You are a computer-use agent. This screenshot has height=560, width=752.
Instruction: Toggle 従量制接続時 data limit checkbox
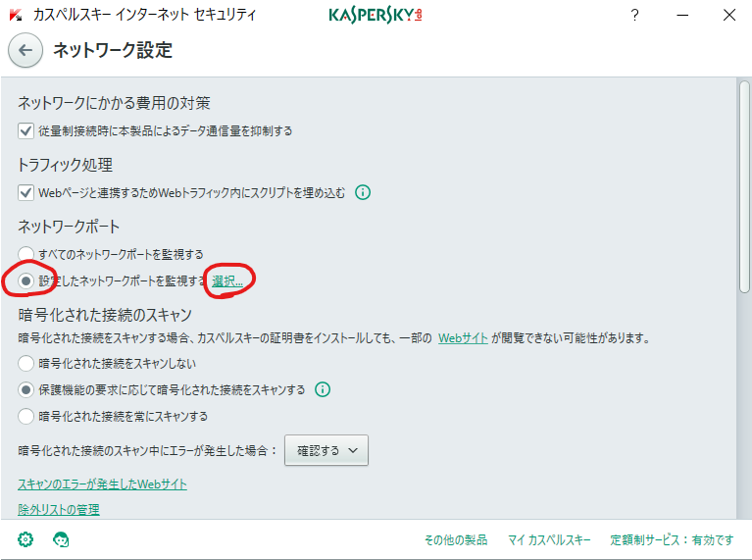click(x=25, y=131)
